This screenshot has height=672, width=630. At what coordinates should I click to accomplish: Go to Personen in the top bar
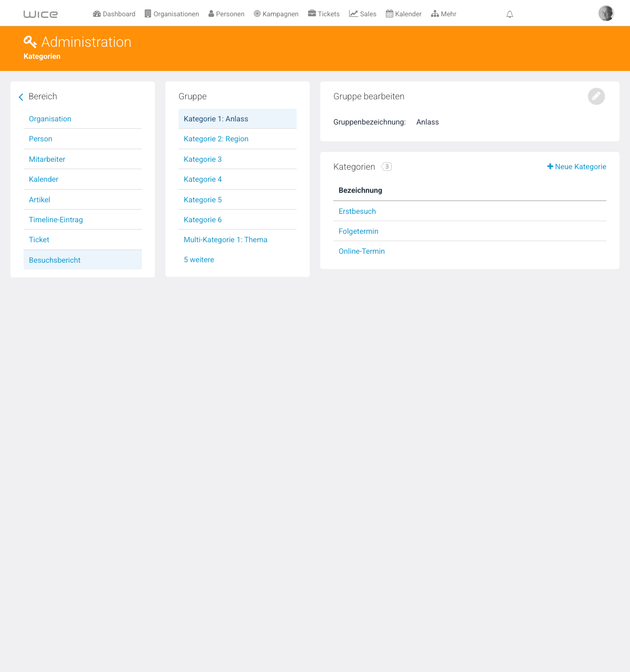pos(226,14)
